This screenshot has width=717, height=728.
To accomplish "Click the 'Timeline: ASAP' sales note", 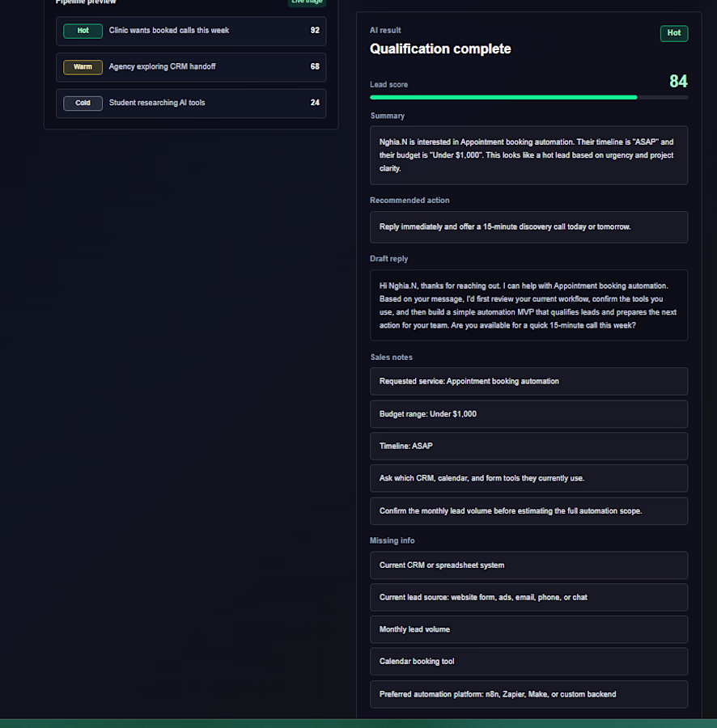I will tap(528, 447).
